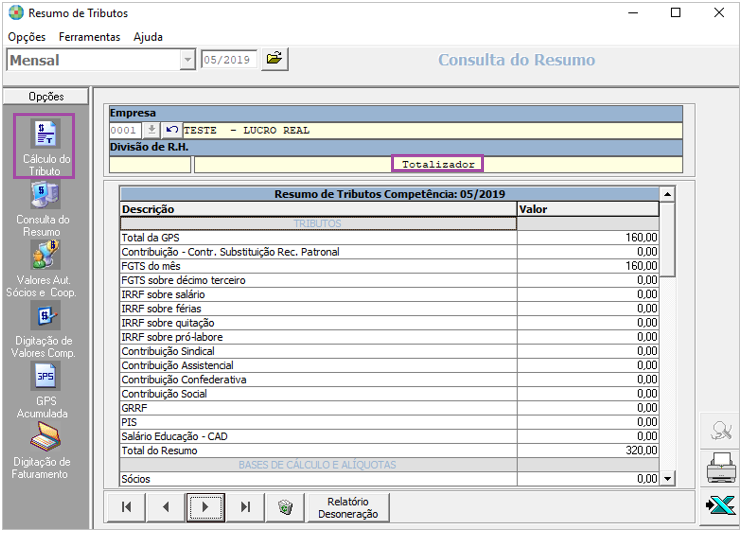Expand the Mensal period dropdown
Viewport: 744px width, 535px height.
188,60
